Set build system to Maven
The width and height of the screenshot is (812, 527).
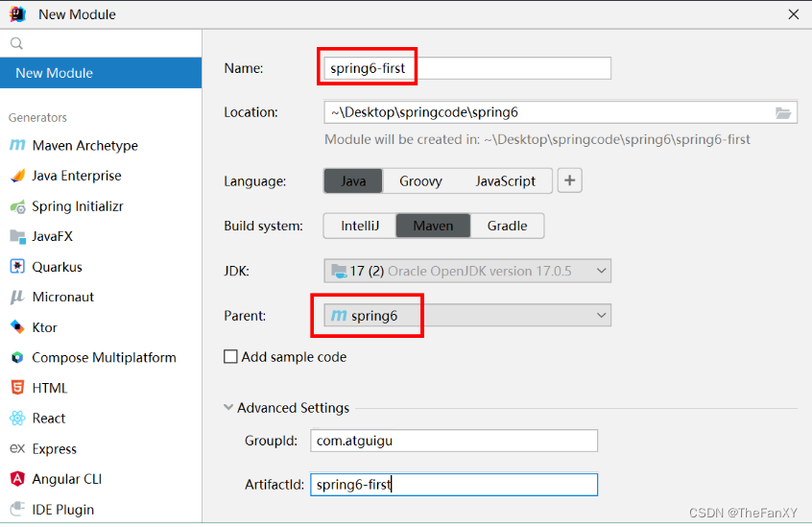(x=433, y=226)
